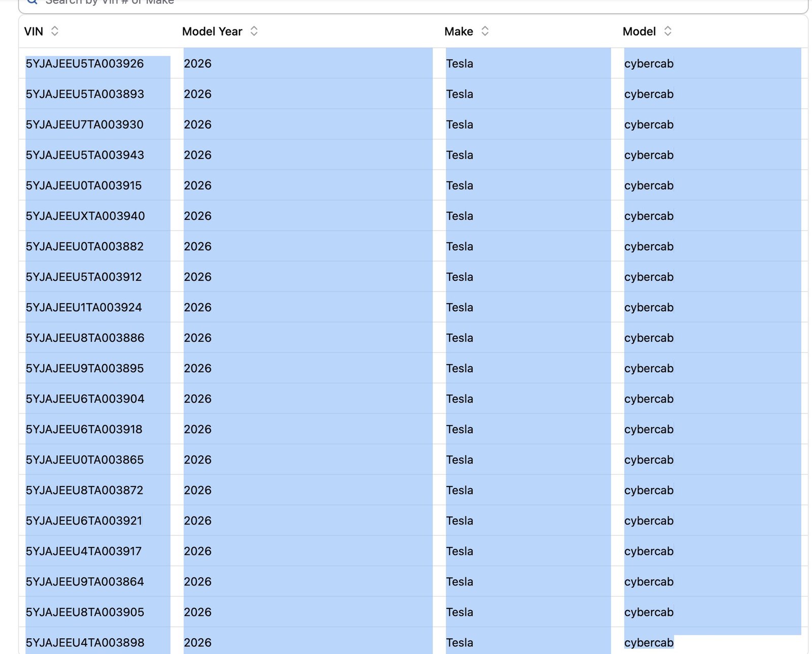The width and height of the screenshot is (812, 654).
Task: Select VIN 5YJAJEEU8TA003886
Action: coord(85,338)
